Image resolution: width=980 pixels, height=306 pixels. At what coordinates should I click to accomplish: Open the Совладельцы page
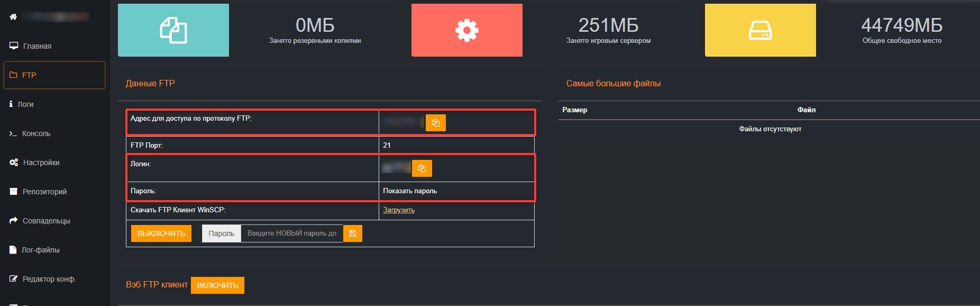coord(46,221)
